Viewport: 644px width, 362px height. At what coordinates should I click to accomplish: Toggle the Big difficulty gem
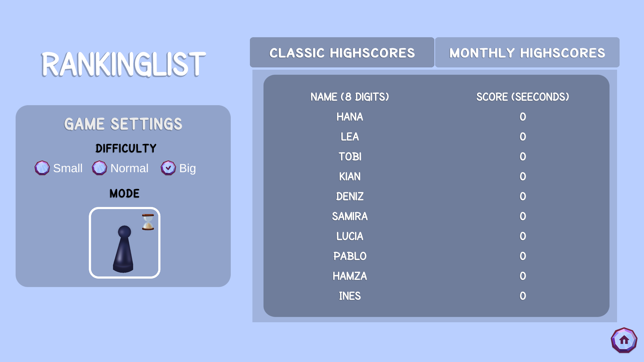point(168,168)
